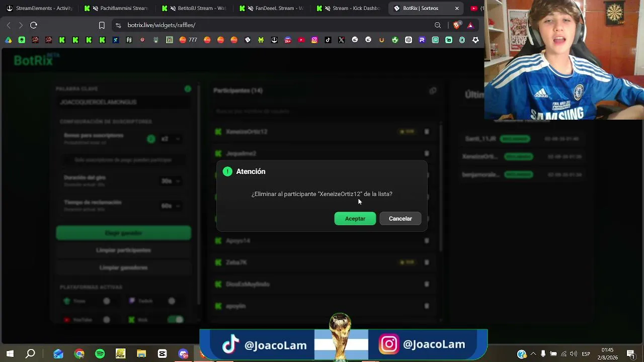
Task: Go forward to the next page
Action: pyautogui.click(x=21, y=25)
